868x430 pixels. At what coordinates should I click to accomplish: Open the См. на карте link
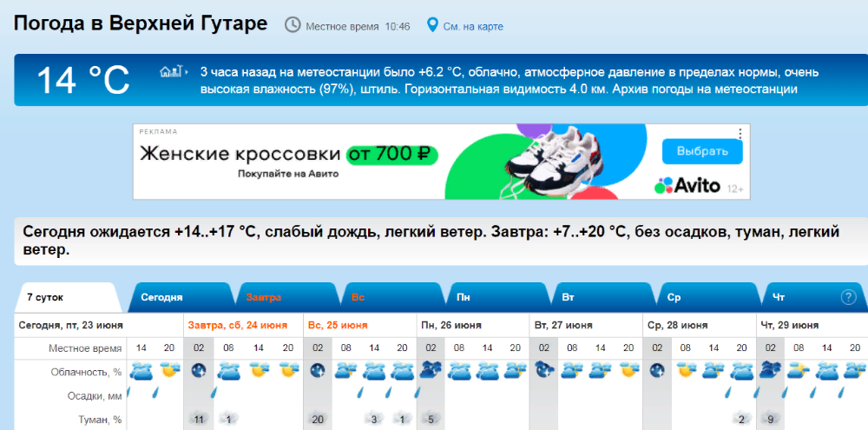pos(472,26)
